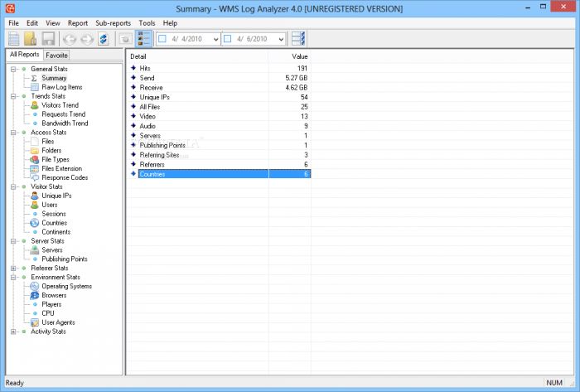The width and height of the screenshot is (580, 392).
Task: Click the Users person icon
Action: coord(35,205)
